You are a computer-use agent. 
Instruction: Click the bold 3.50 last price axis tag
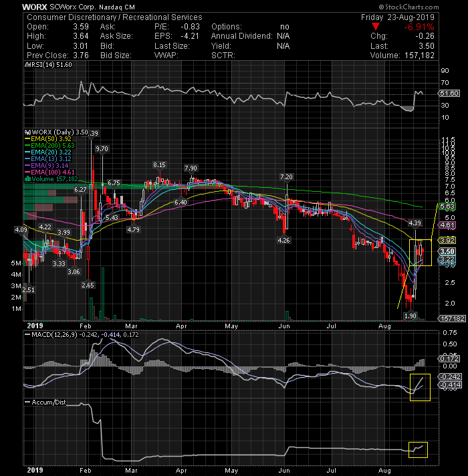447,251
